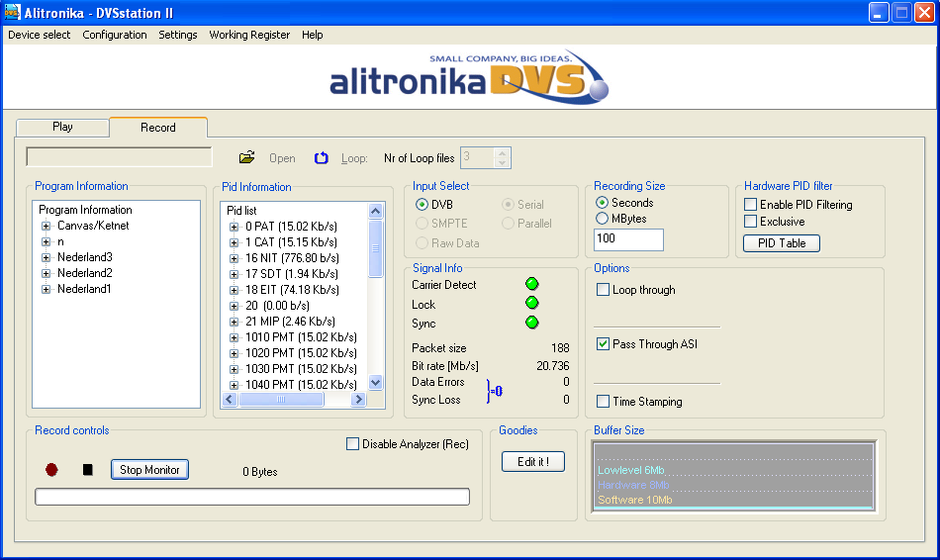The image size is (940, 560).
Task: Click the Stop Monitor button
Action: (x=149, y=469)
